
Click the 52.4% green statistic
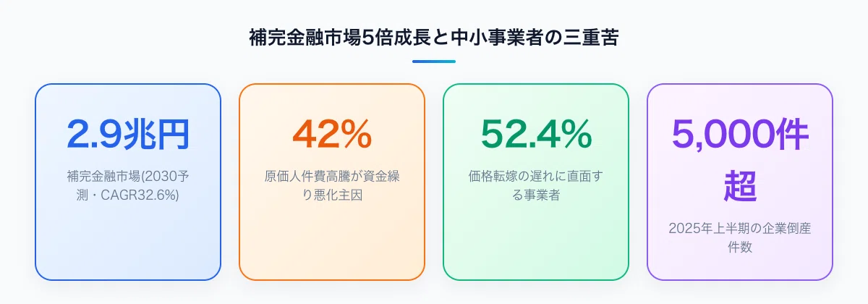point(536,132)
